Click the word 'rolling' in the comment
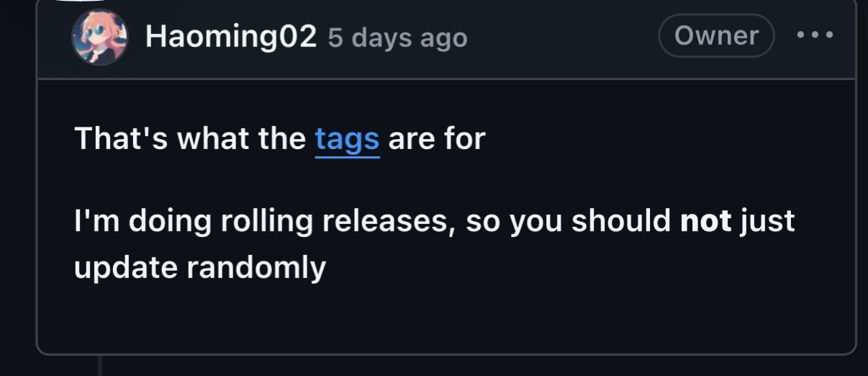The height and width of the screenshot is (376, 868). coord(266,222)
